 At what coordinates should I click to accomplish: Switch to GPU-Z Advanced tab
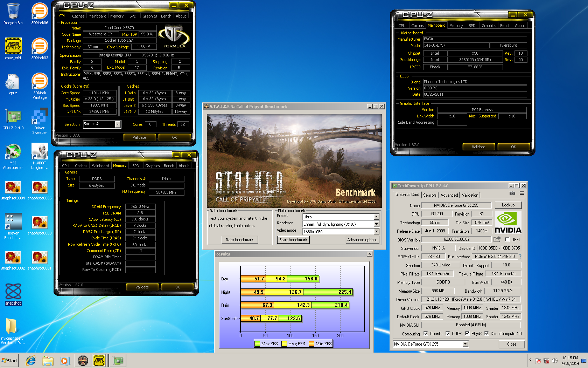coord(449,195)
